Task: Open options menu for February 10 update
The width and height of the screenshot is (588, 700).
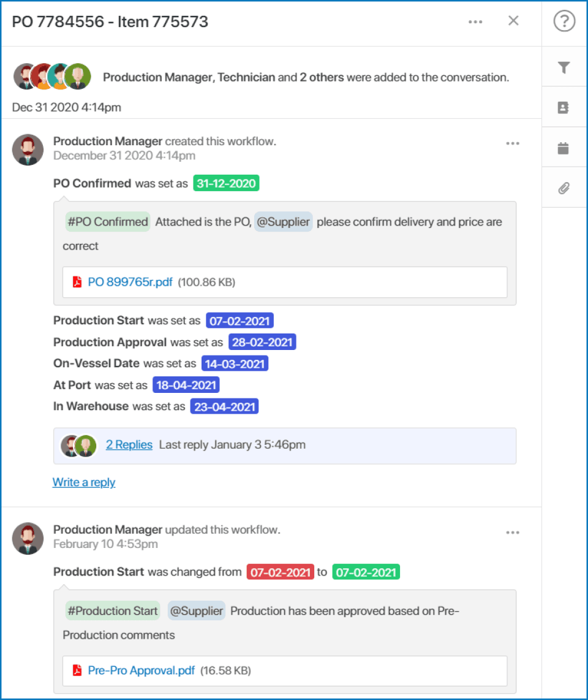Action: click(513, 533)
